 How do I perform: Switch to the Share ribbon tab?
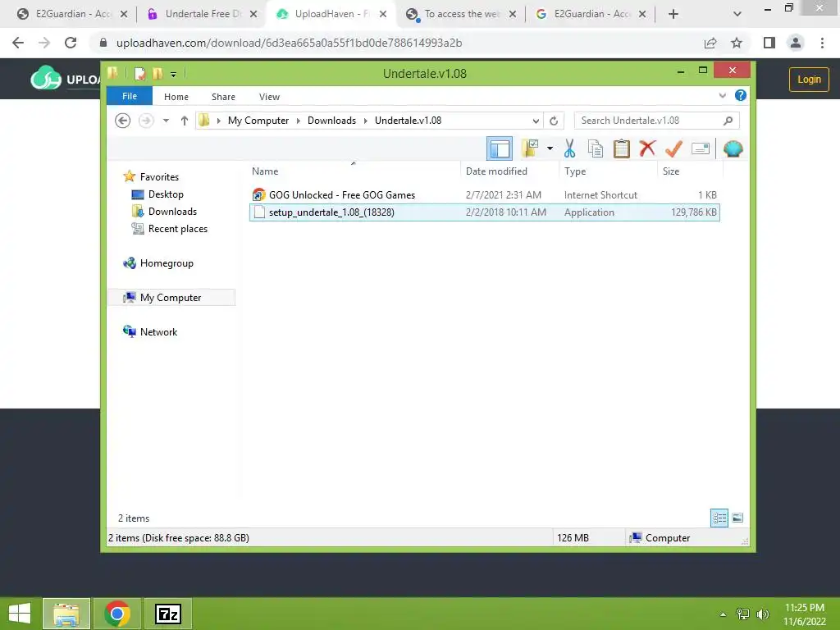tap(223, 97)
